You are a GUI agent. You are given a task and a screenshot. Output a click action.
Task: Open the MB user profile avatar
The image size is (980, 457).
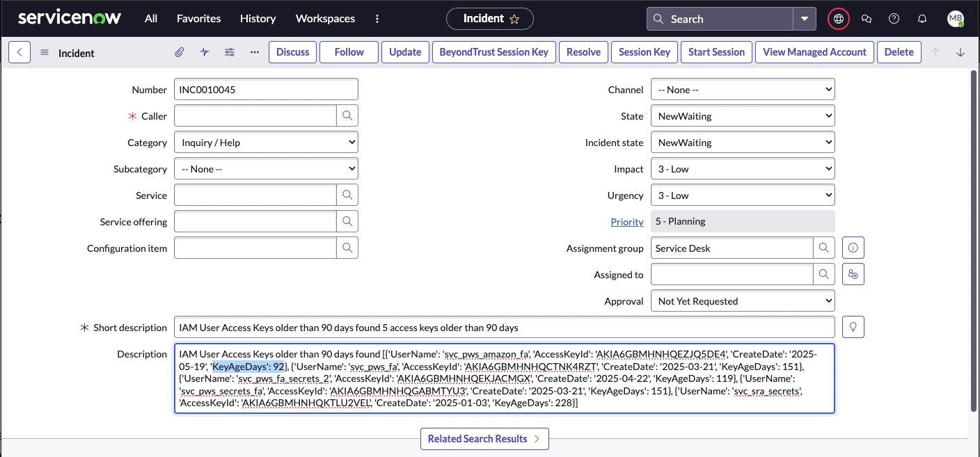coord(956,19)
